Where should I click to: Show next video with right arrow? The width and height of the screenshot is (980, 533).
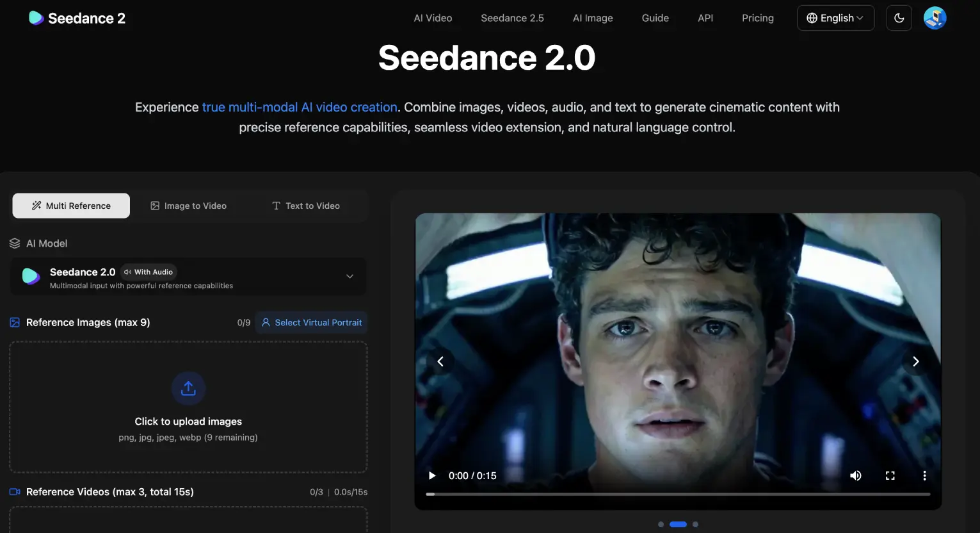tap(915, 361)
